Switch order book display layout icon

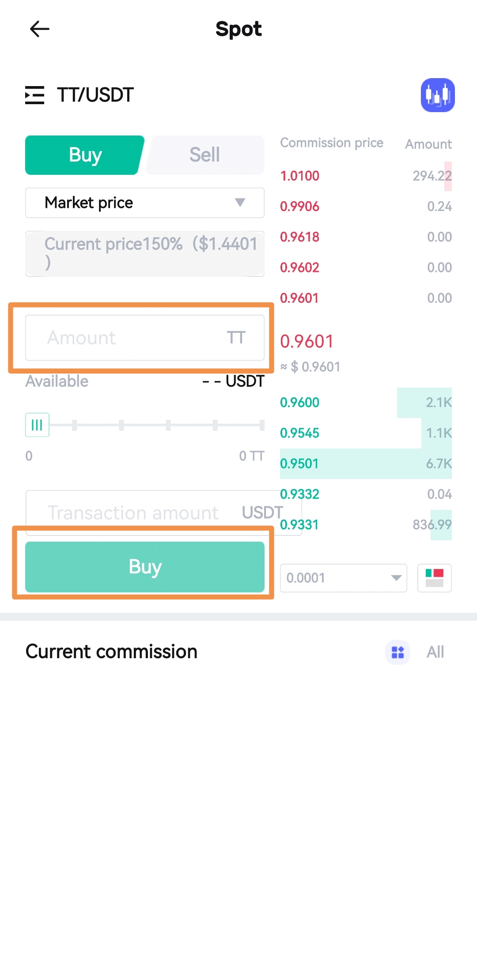[434, 578]
